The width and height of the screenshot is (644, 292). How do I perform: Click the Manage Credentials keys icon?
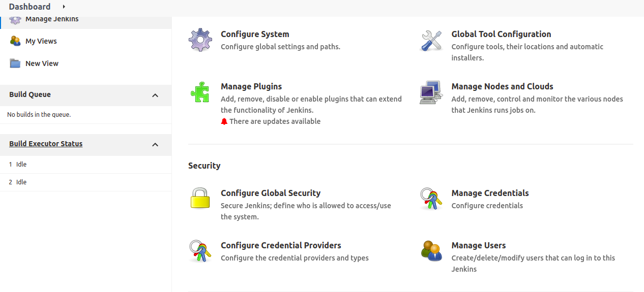tap(431, 199)
